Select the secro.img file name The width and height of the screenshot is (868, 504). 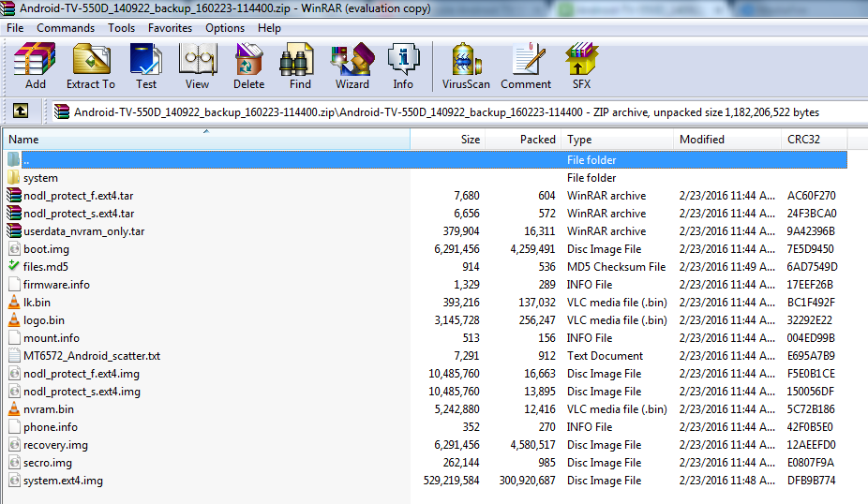(48, 463)
